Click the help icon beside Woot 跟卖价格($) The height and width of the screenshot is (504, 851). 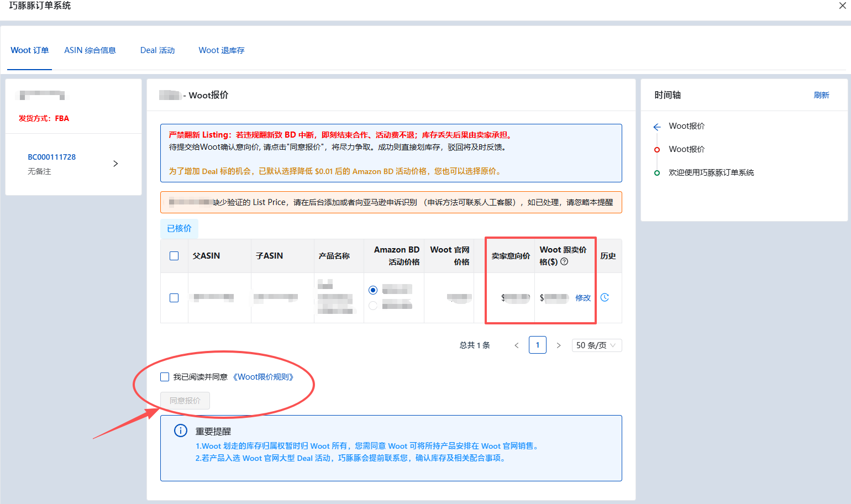pyautogui.click(x=564, y=261)
